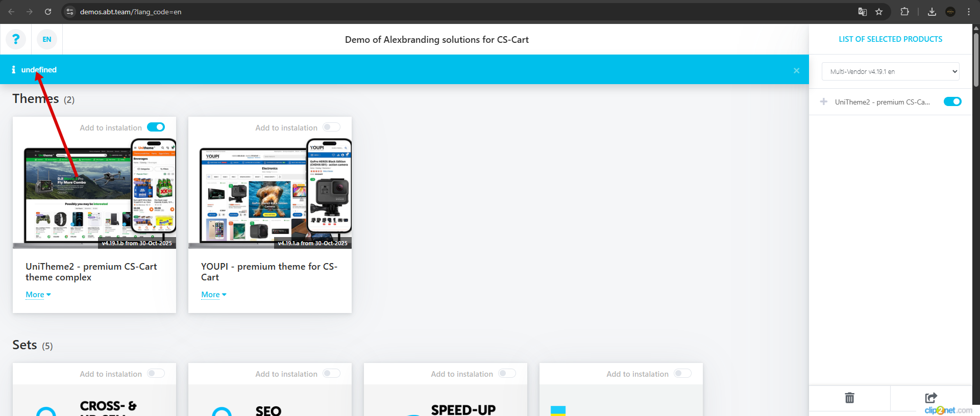
Task: Dismiss the undefined notification banner
Action: coord(796,71)
